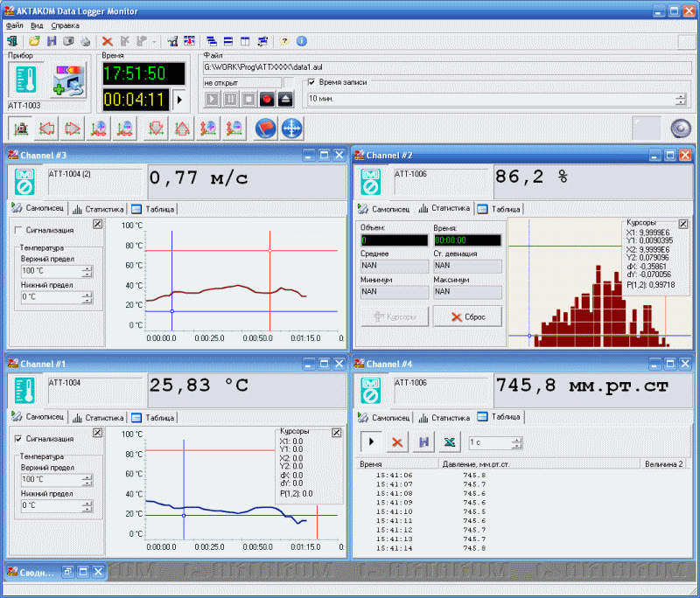
Task: Click the printer icon in the toolbar
Action: tap(85, 41)
